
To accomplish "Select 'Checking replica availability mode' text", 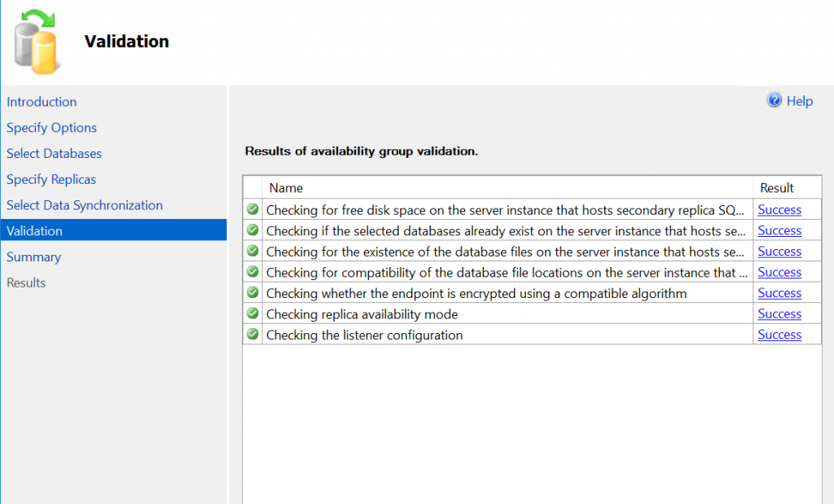I will pos(362,314).
